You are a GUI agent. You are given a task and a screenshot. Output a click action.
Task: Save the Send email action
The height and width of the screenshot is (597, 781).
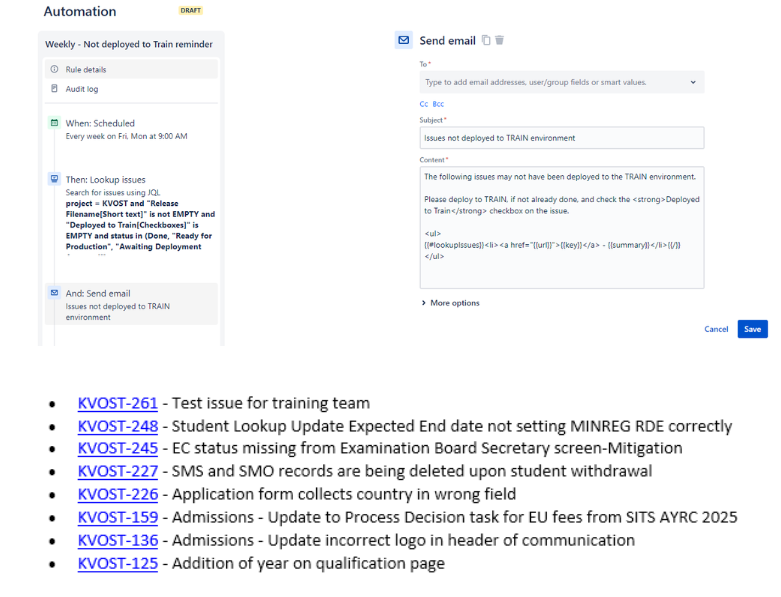click(x=753, y=329)
